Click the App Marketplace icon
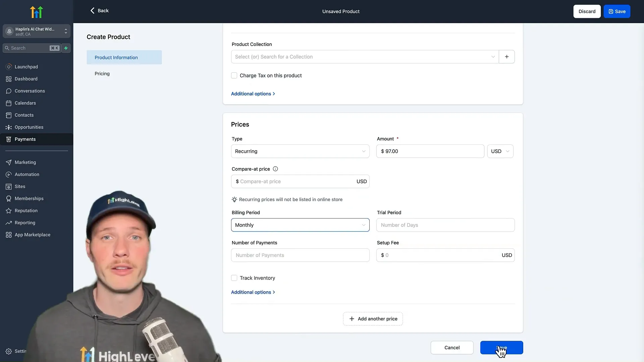The height and width of the screenshot is (362, 644). [9, 235]
